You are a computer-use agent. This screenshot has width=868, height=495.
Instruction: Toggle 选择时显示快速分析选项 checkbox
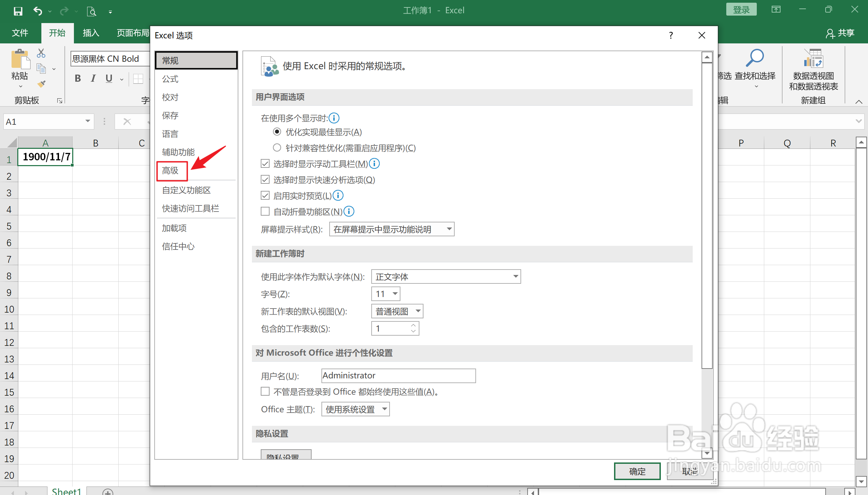click(x=265, y=179)
